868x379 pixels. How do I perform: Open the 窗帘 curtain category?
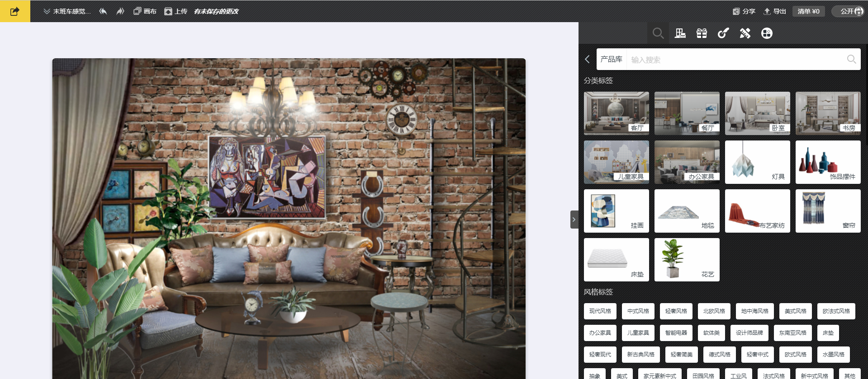tap(828, 211)
